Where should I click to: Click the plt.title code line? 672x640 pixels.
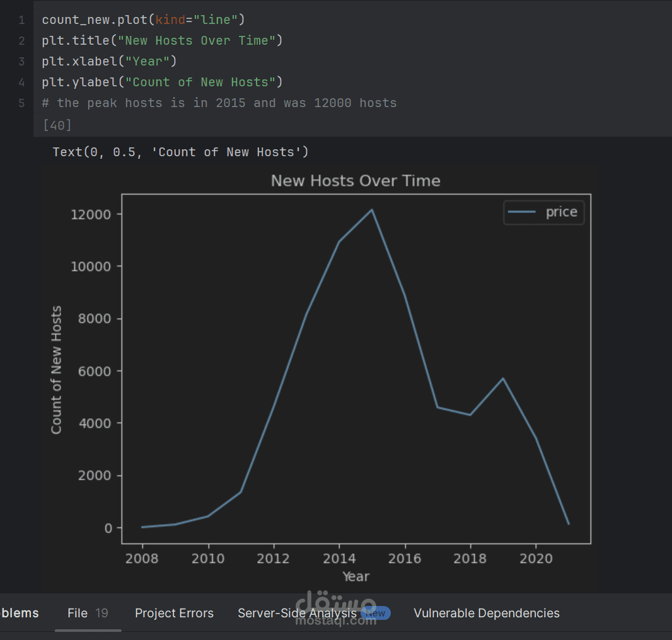click(x=162, y=41)
